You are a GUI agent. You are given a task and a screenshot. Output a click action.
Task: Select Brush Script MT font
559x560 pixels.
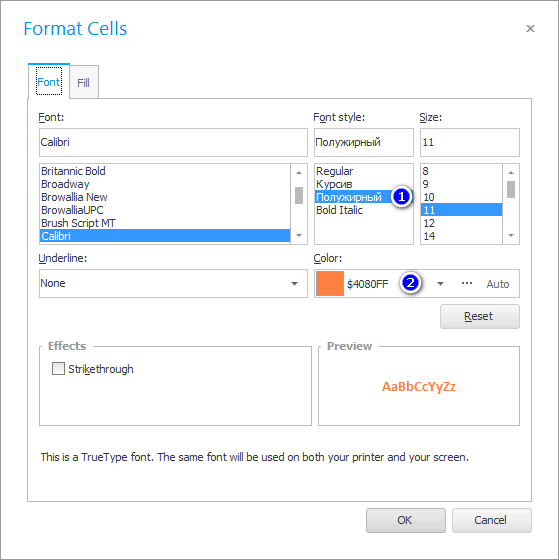point(78,223)
